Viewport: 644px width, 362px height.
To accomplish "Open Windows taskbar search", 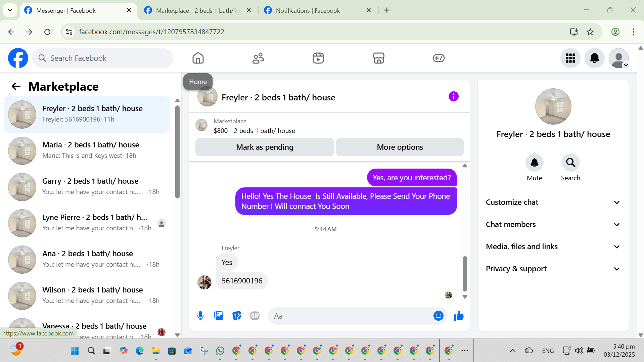I will 91,351.
